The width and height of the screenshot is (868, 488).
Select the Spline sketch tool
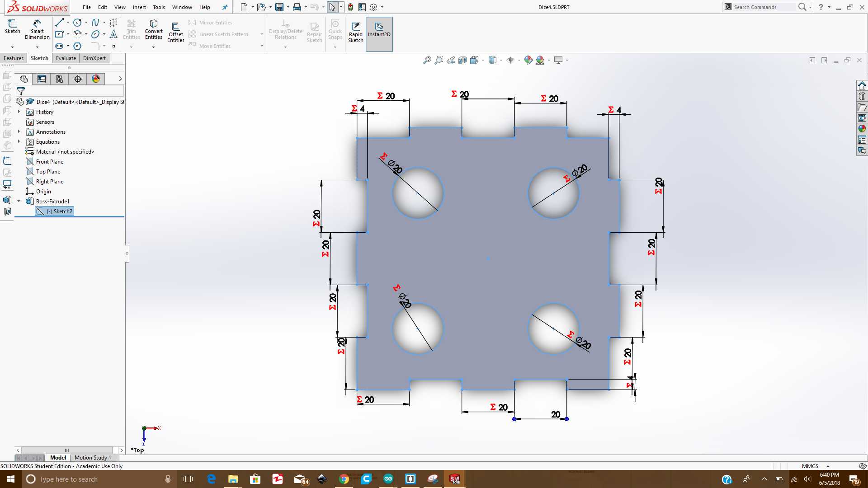click(95, 23)
